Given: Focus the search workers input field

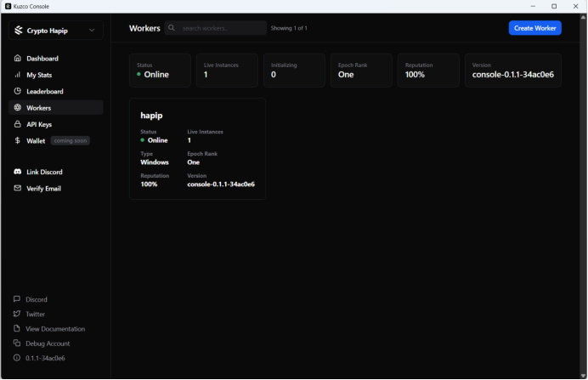Looking at the screenshot, I should [x=216, y=28].
